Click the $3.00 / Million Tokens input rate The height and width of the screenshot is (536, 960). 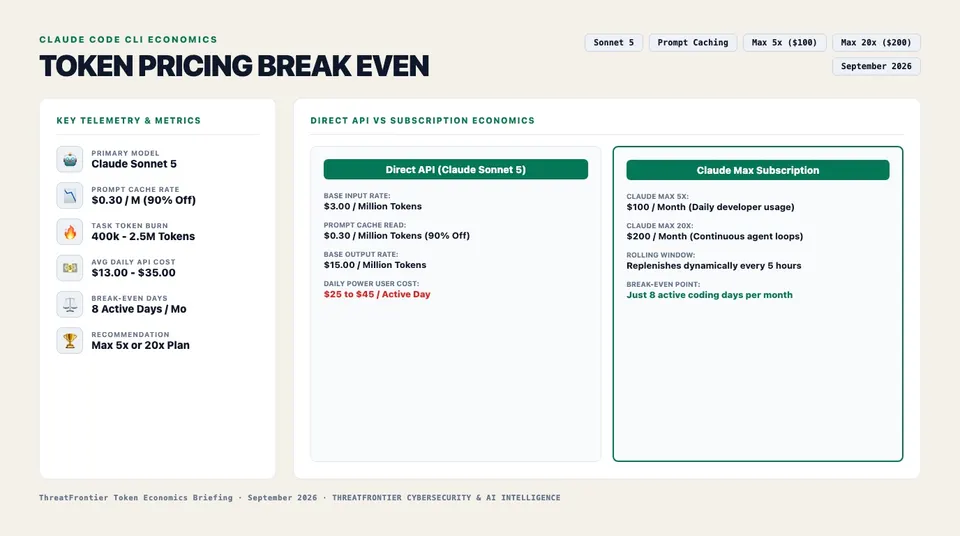(373, 206)
